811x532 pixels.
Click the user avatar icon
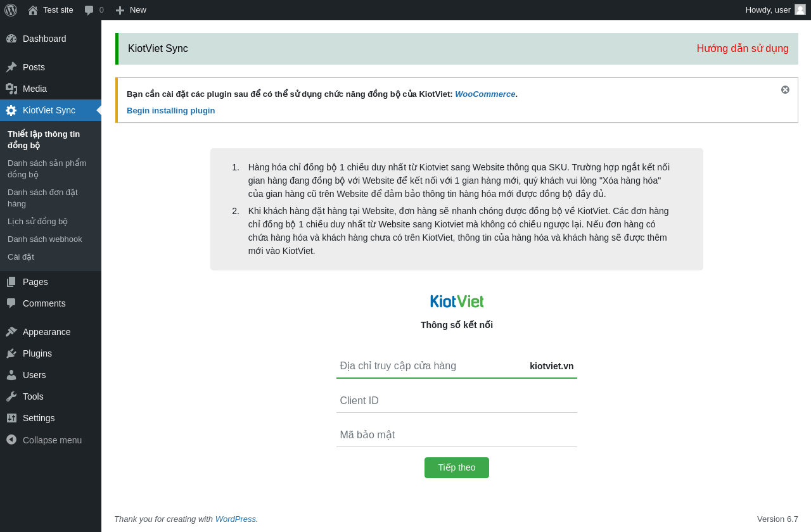800,9
